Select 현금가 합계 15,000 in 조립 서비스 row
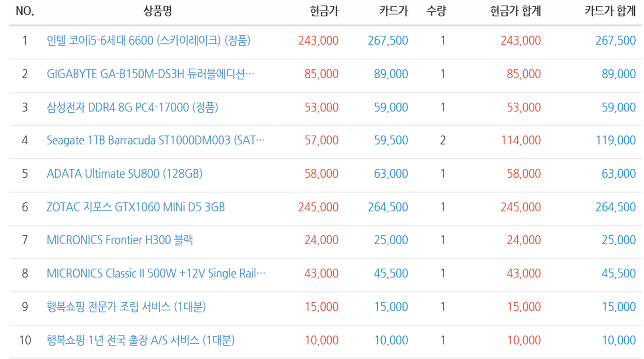Screen dimensions: 644x359 [524, 307]
